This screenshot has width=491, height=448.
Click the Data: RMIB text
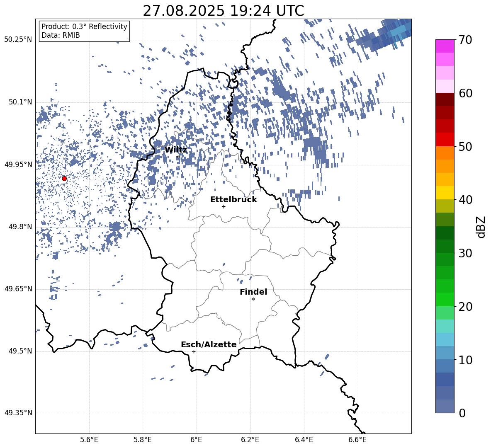click(61, 35)
